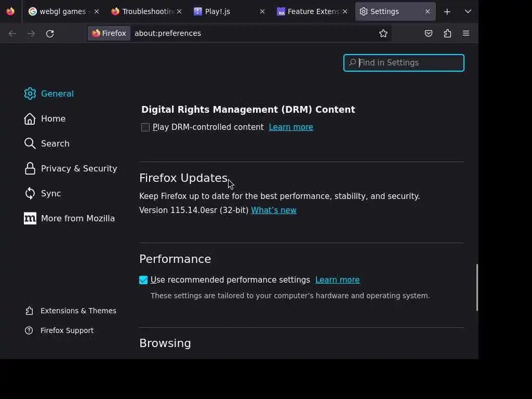Open the Save to Pocket icon
The image size is (532, 399).
coord(429,33)
